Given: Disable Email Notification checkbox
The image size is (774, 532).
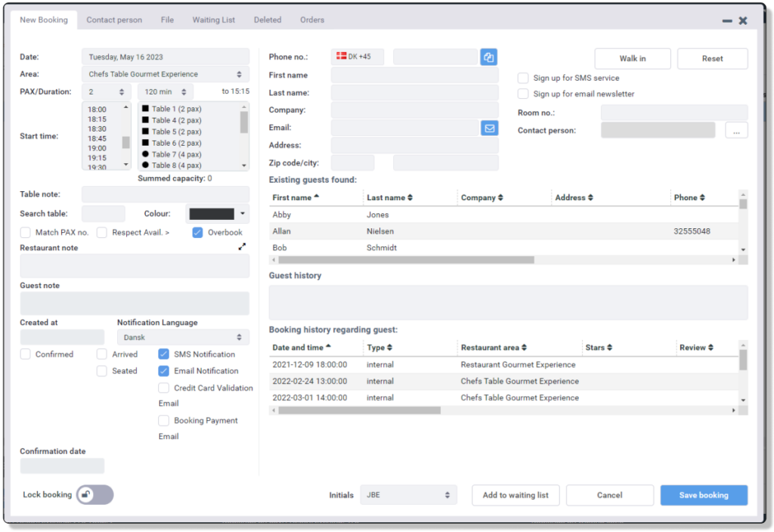Looking at the screenshot, I should [x=163, y=371].
